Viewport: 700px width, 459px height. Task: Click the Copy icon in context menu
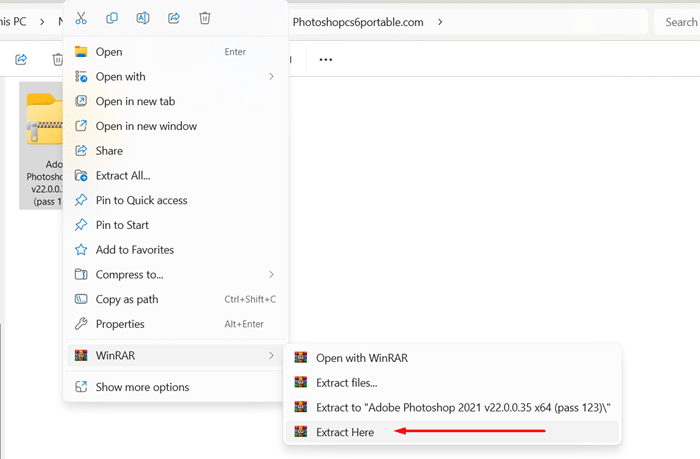pos(112,18)
